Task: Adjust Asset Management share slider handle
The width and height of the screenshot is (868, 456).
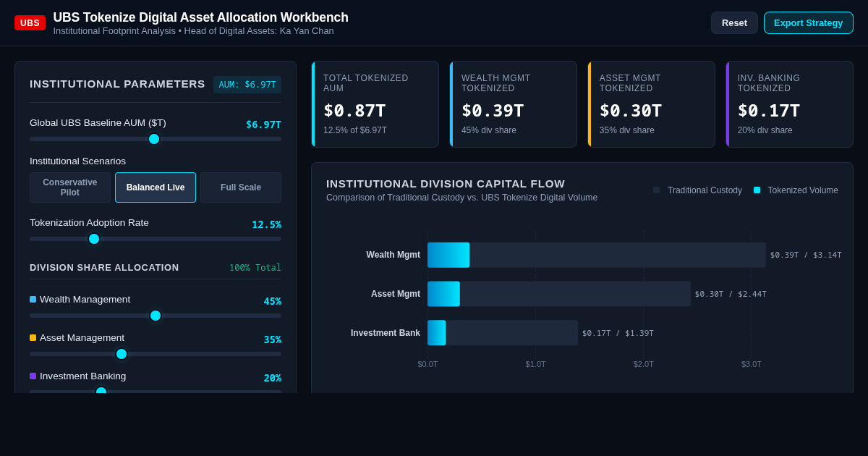Action: click(122, 354)
